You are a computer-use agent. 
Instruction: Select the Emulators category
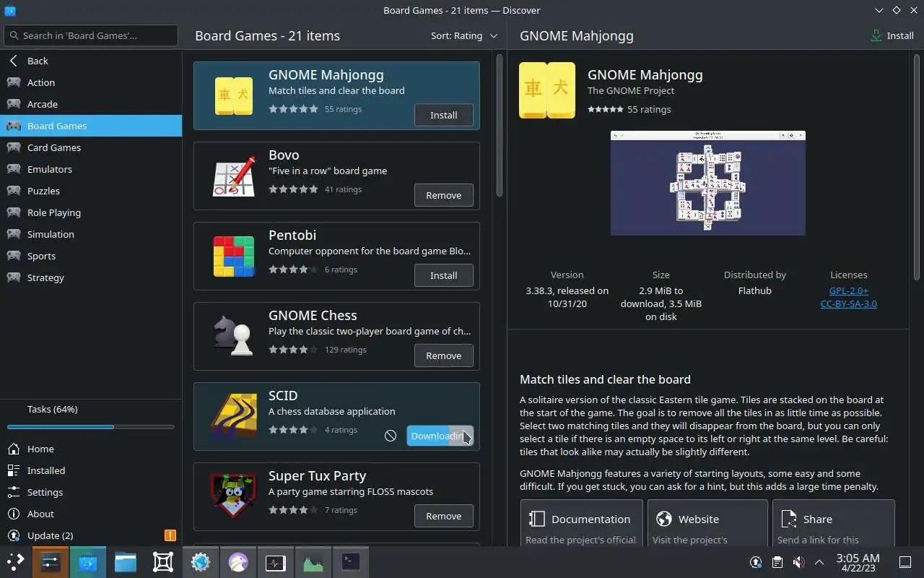(x=91, y=169)
